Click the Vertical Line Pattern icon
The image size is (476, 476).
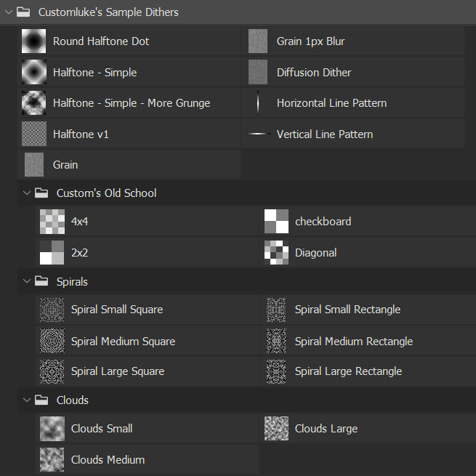pyautogui.click(x=258, y=134)
